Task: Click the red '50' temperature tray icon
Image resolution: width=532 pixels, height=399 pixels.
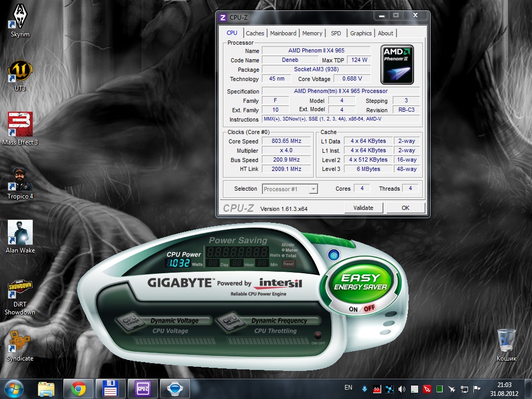Action: (377, 389)
